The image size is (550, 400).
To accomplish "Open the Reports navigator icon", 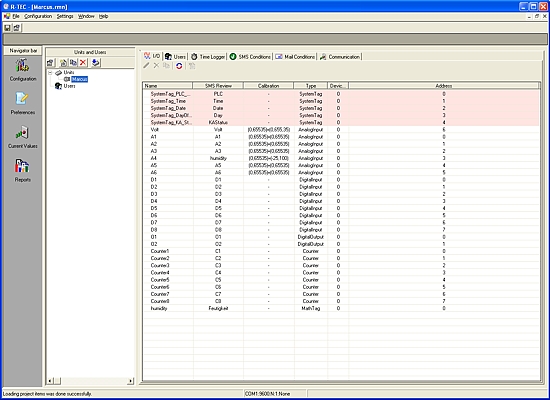I will pos(22,171).
